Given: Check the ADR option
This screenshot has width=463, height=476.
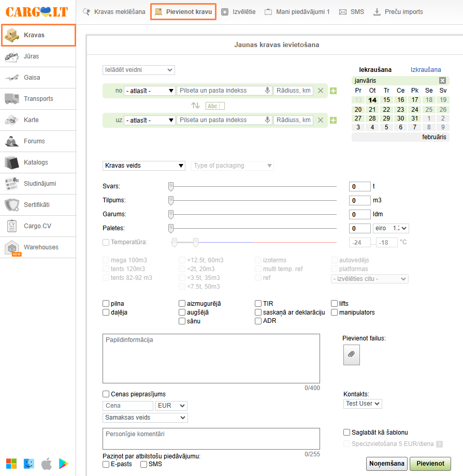Looking at the screenshot, I should coord(258,321).
